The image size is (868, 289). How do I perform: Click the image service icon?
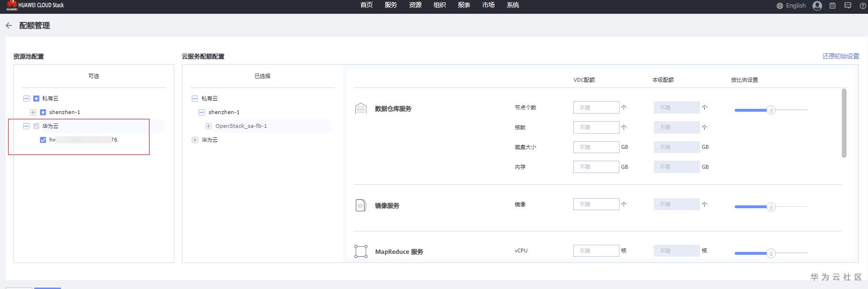pos(361,205)
